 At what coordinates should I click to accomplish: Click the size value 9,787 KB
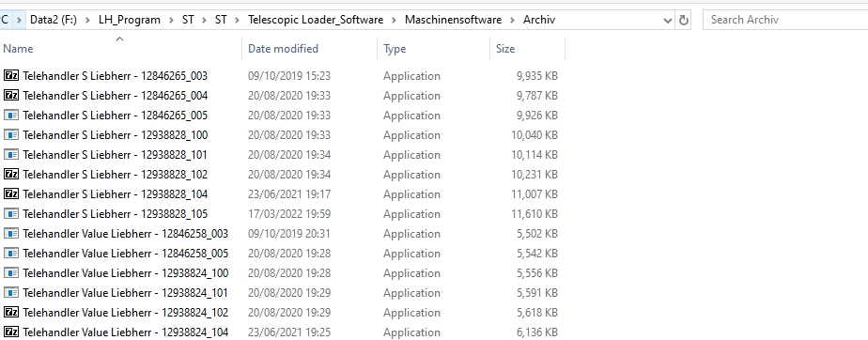point(537,95)
